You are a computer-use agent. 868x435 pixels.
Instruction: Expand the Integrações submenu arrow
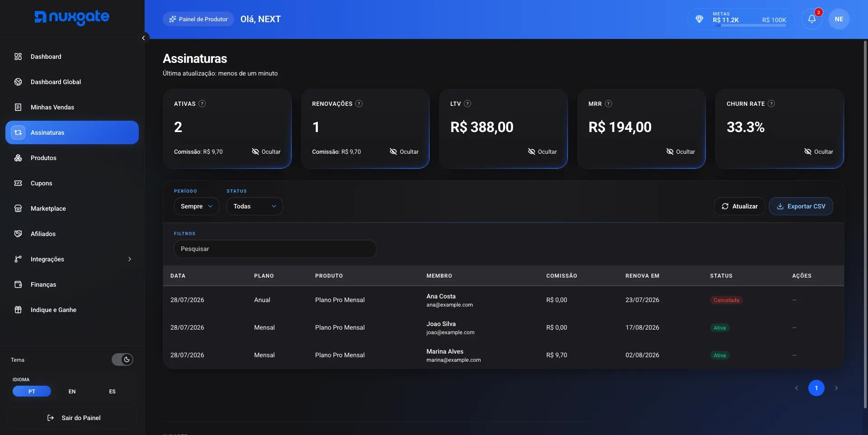(130, 259)
